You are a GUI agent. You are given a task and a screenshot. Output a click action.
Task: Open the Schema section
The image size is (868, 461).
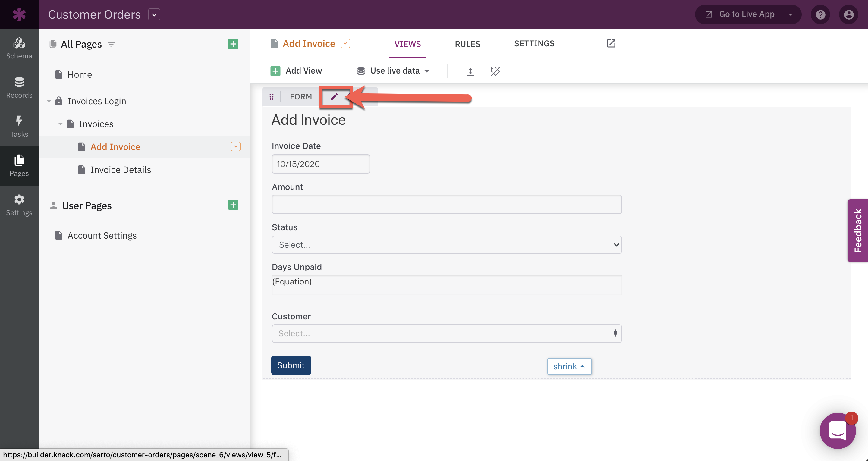pyautogui.click(x=19, y=49)
